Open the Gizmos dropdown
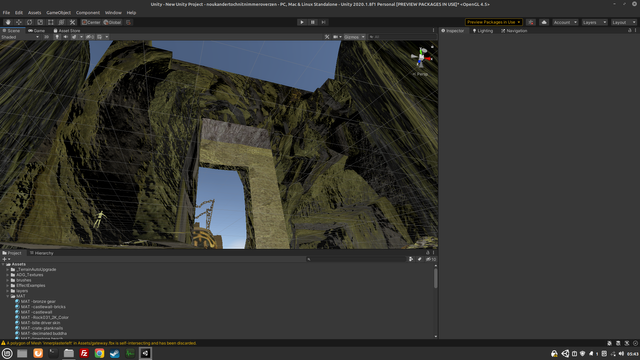Viewport: 640px width, 360px height. (354, 37)
